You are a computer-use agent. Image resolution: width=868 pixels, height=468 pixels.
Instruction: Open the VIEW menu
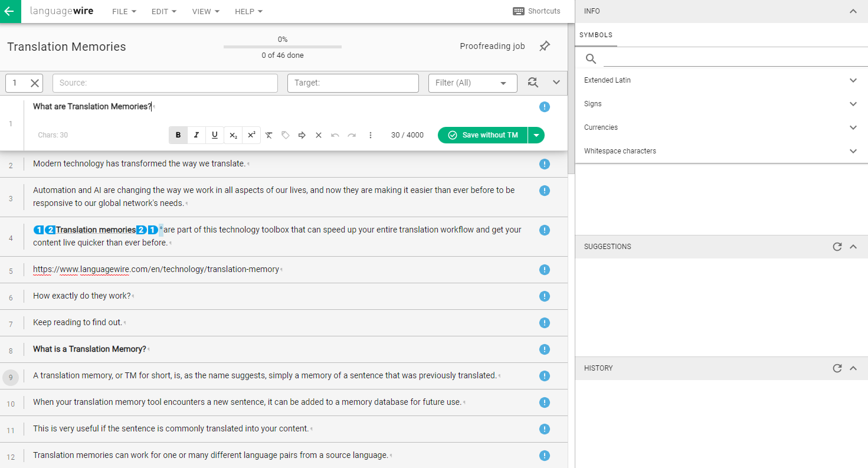(x=205, y=11)
